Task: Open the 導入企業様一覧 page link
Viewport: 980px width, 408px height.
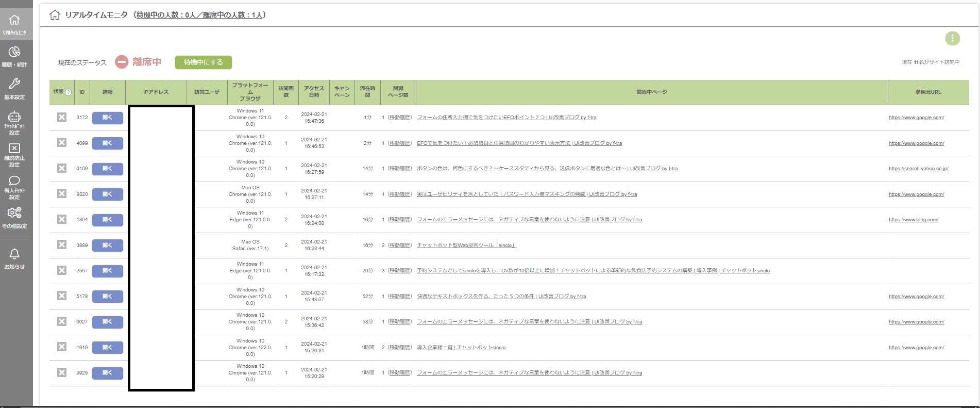Action: point(461,348)
